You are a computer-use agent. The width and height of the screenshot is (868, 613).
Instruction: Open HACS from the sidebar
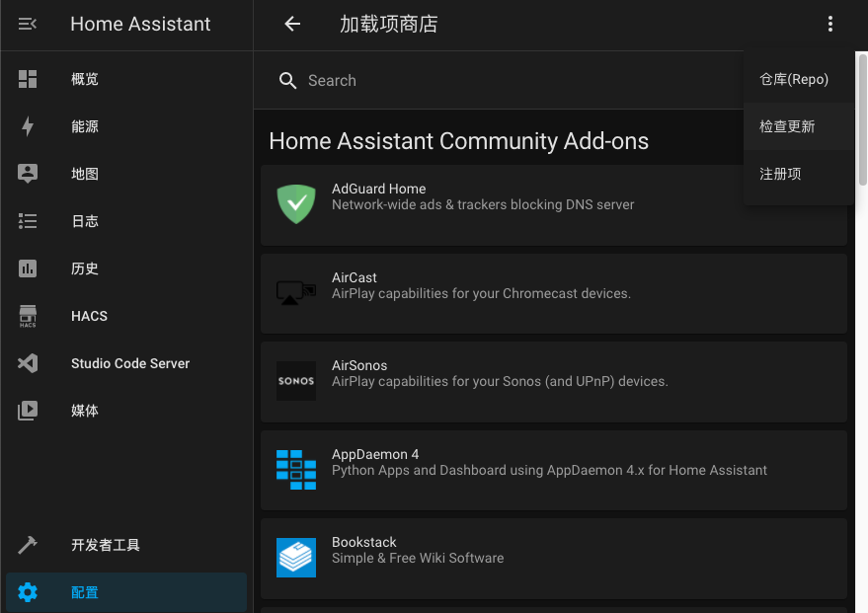pos(26,315)
